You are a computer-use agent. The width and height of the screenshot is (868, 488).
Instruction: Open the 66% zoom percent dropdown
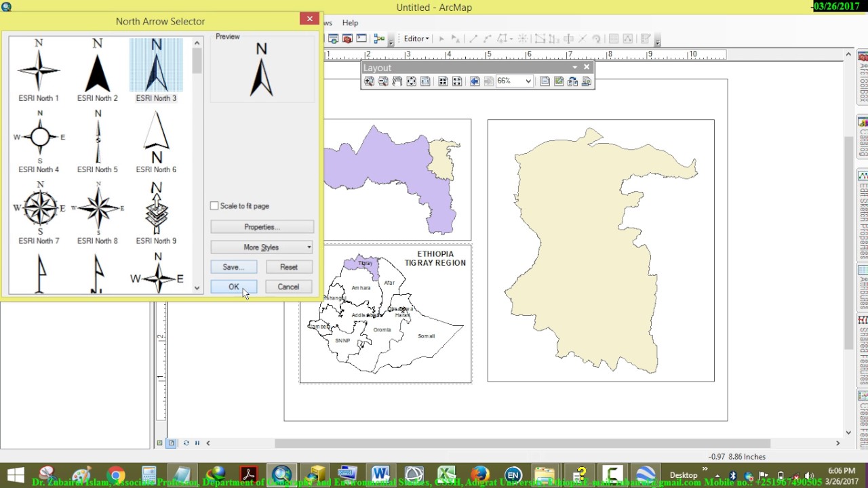click(x=528, y=81)
